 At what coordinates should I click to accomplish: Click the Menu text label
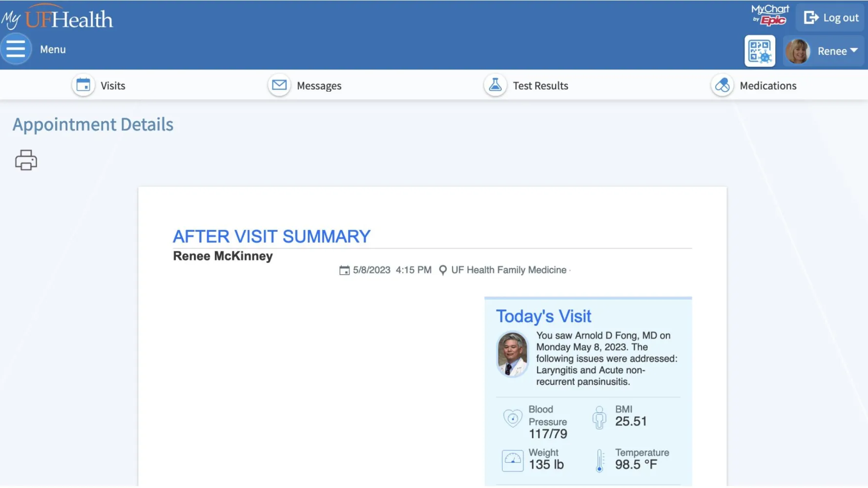point(53,49)
